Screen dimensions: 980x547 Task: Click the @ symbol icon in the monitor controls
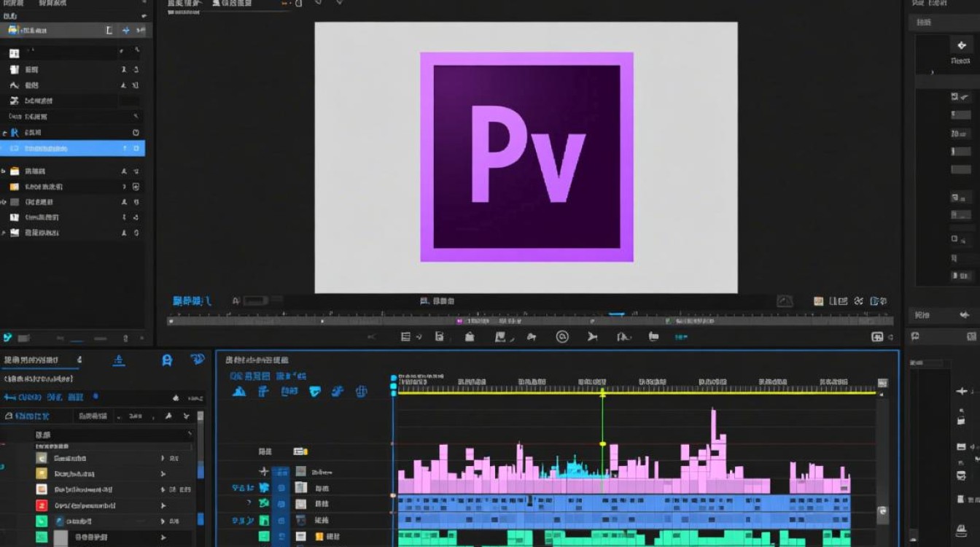click(561, 337)
